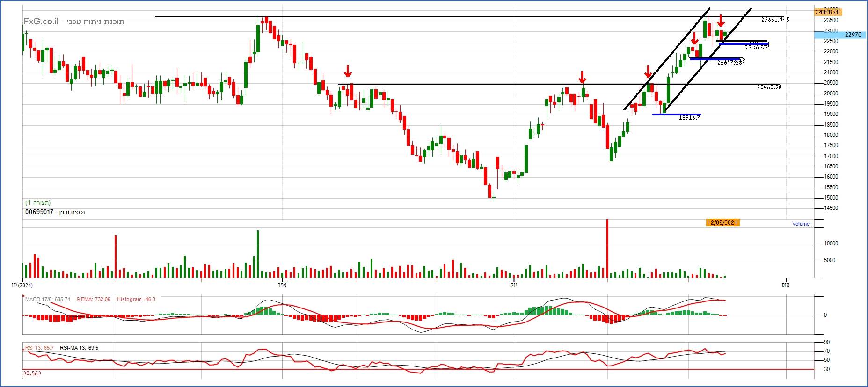Select the orange 24086.68 price tag
Viewport: 868px width, 387px height.
[x=828, y=12]
